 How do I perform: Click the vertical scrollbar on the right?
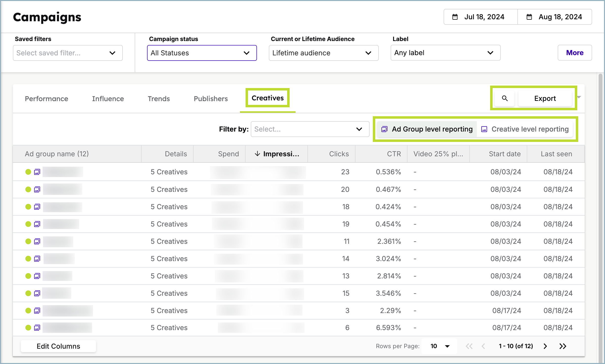pyautogui.click(x=600, y=218)
